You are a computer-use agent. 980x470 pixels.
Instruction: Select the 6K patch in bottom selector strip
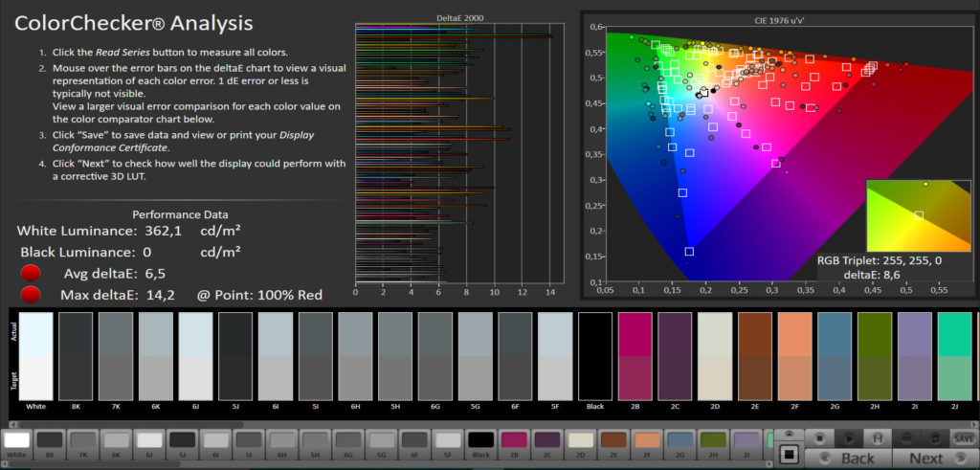[x=116, y=443]
